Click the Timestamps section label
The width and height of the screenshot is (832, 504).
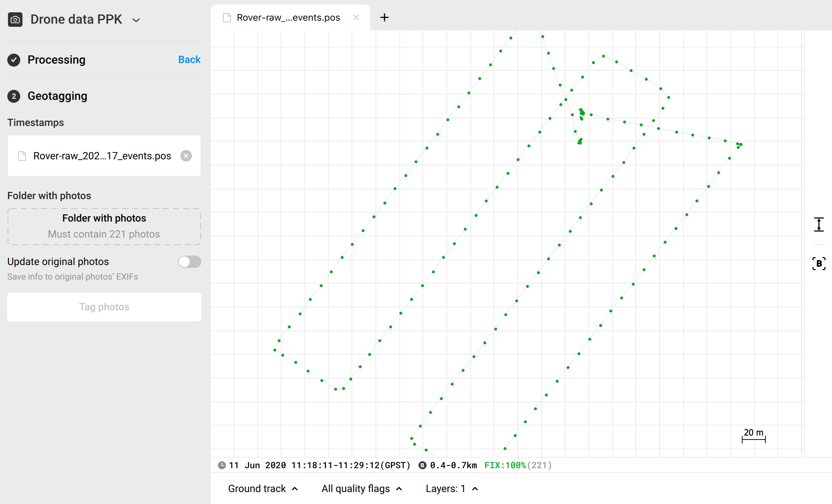pos(35,123)
